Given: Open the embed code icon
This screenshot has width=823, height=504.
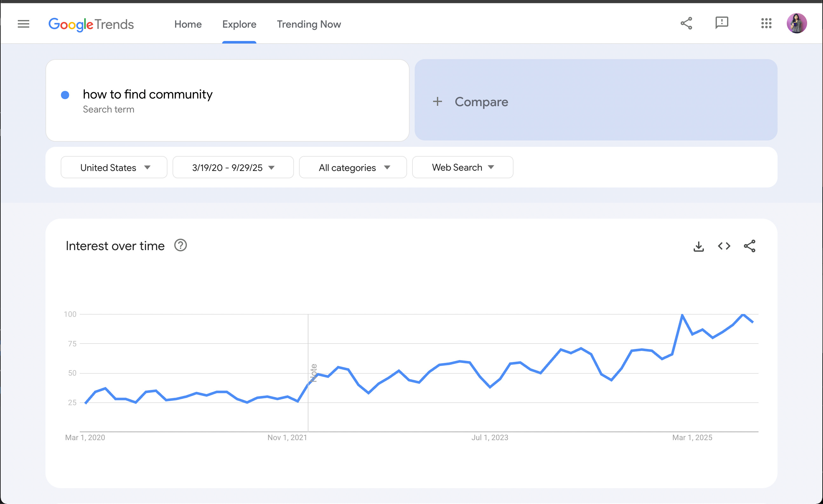Looking at the screenshot, I should click(x=724, y=246).
